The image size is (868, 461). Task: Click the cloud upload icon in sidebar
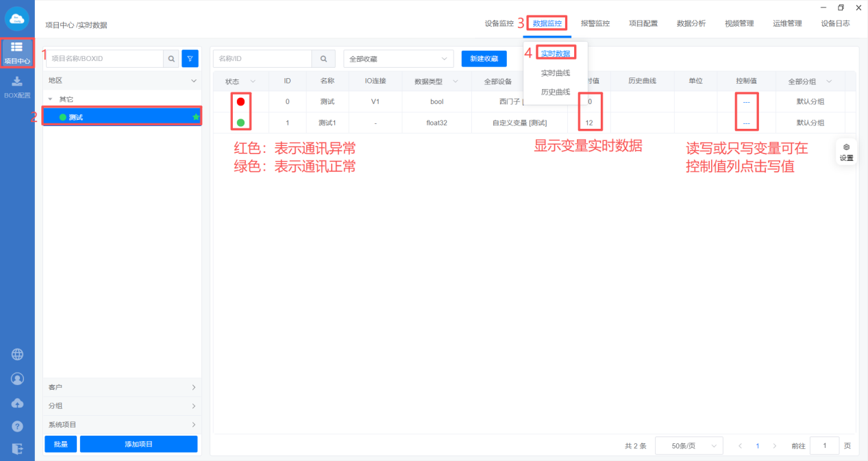[17, 403]
